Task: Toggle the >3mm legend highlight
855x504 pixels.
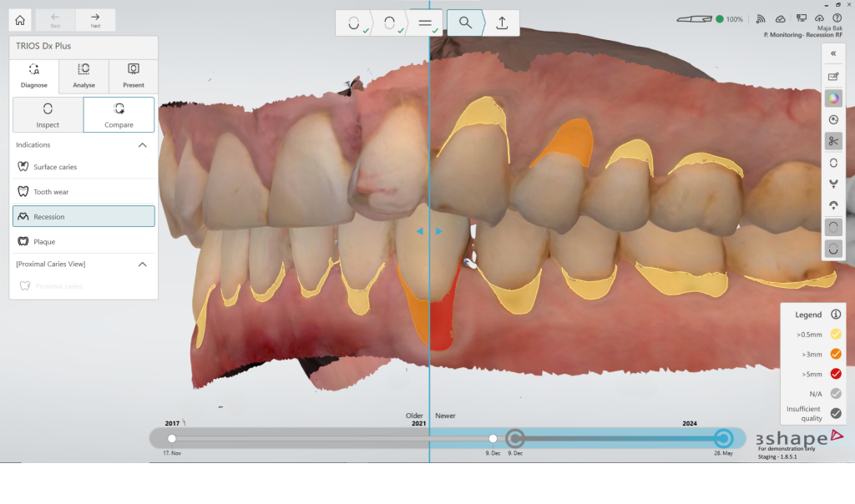Action: point(835,354)
